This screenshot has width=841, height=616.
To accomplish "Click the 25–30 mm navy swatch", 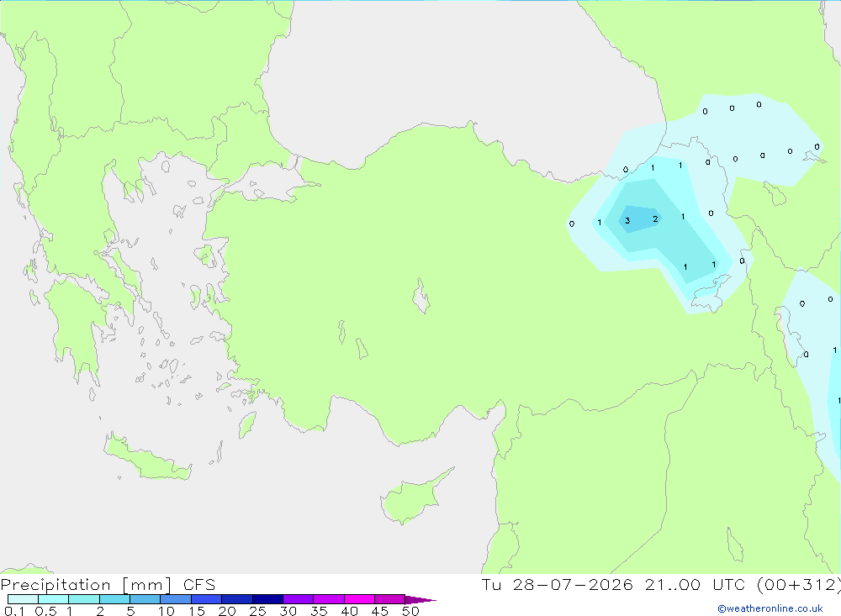I will pyautogui.click(x=267, y=599).
